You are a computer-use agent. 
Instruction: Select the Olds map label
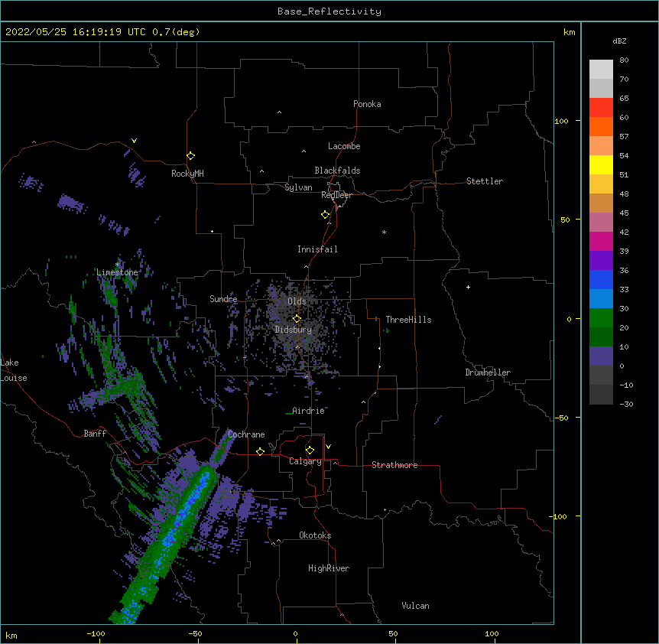pos(297,301)
